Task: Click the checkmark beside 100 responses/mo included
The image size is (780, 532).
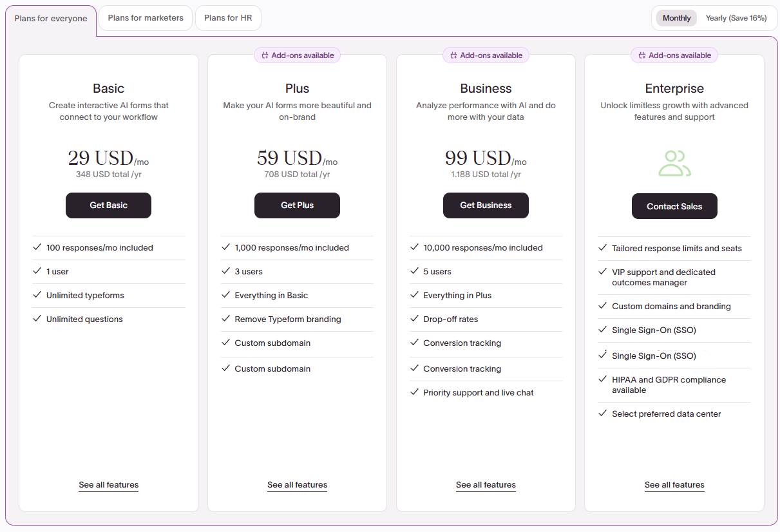Action: click(37, 247)
